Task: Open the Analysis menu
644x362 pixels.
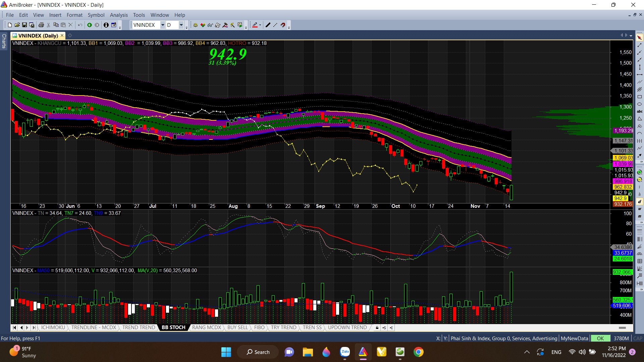Action: coord(119,15)
